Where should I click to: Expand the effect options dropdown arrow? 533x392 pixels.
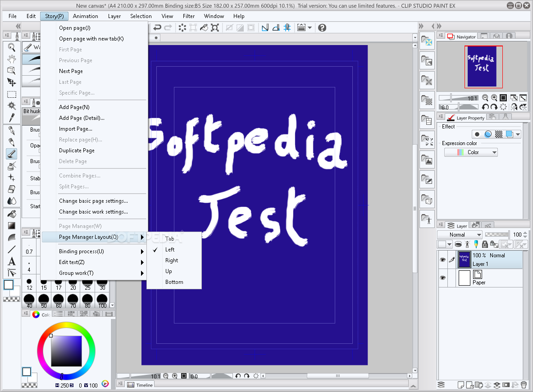coord(518,134)
